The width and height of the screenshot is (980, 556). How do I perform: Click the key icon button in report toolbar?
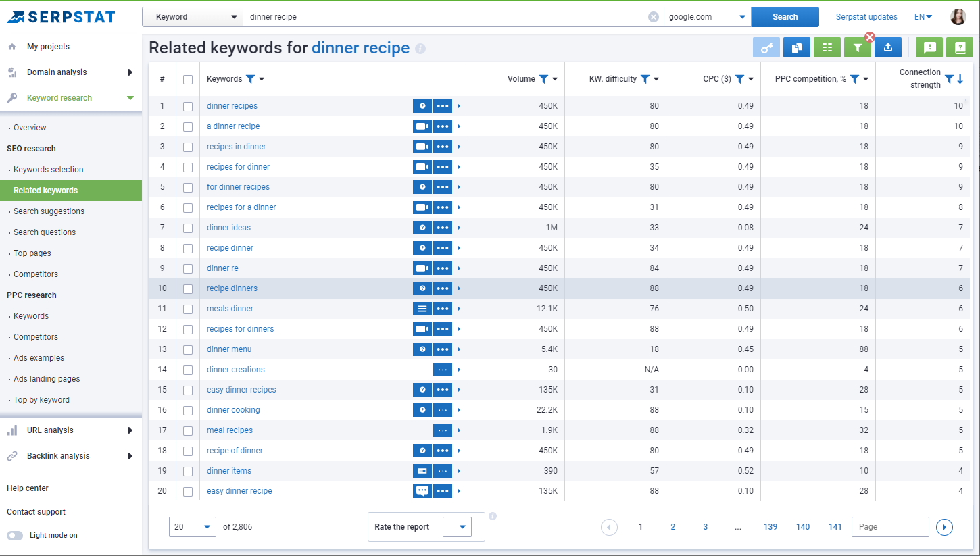766,47
